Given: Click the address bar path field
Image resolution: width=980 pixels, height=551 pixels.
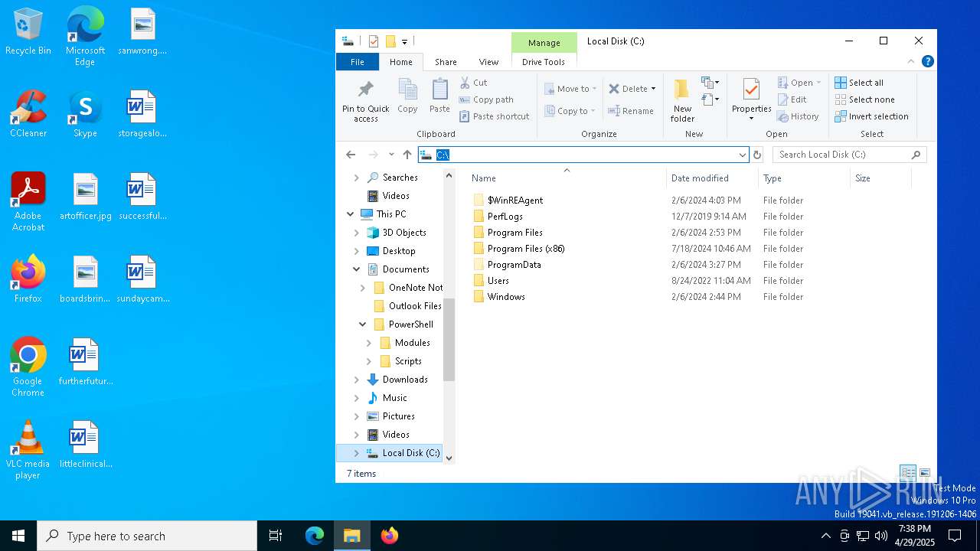Looking at the screenshot, I should pyautogui.click(x=583, y=155).
